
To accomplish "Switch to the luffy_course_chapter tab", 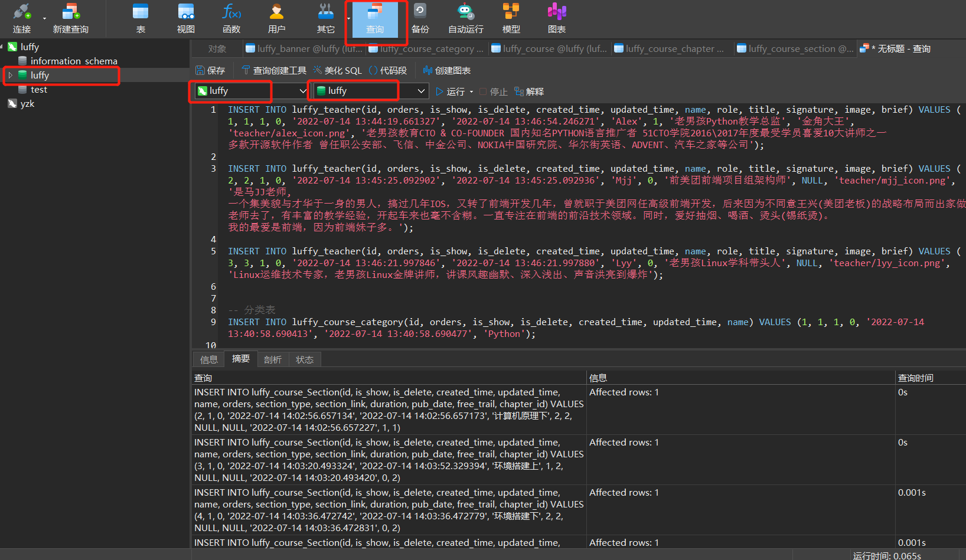I will pos(672,48).
